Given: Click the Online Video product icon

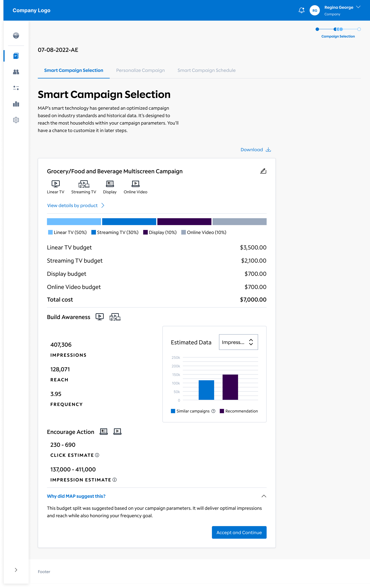Looking at the screenshot, I should click(136, 184).
